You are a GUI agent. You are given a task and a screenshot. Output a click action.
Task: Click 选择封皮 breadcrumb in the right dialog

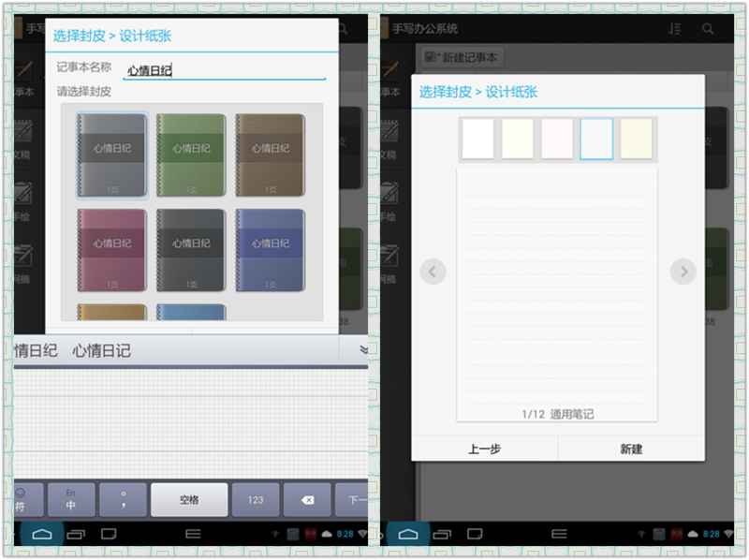(x=446, y=92)
